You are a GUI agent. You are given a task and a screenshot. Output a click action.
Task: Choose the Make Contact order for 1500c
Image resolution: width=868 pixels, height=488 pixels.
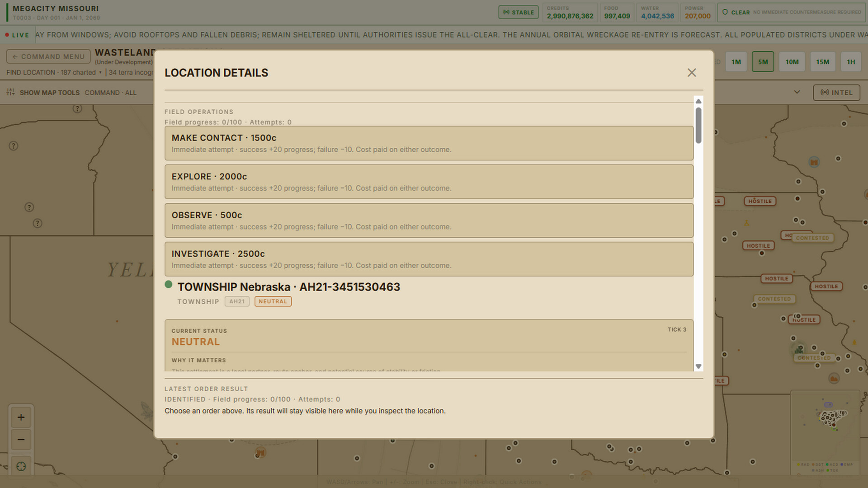(429, 143)
